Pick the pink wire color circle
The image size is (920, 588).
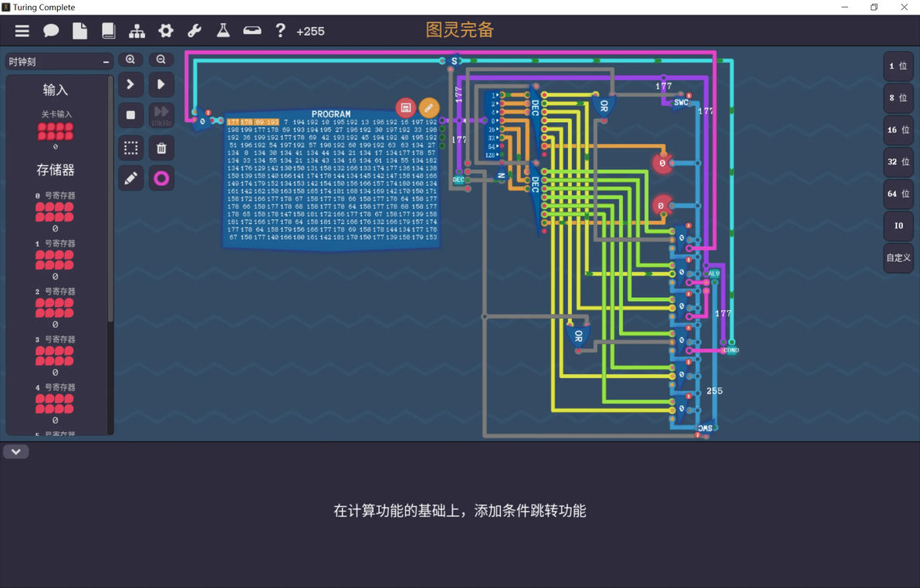click(x=161, y=178)
